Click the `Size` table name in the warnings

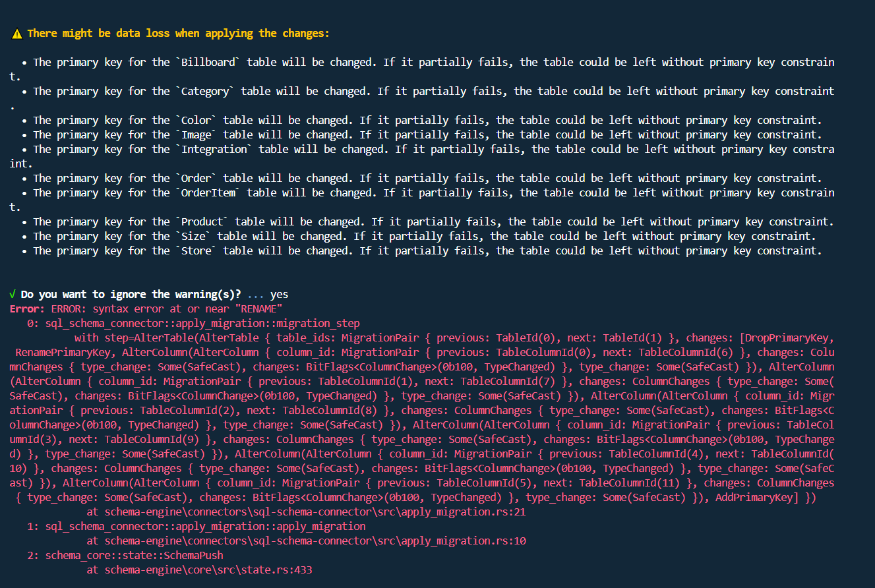[193, 236]
